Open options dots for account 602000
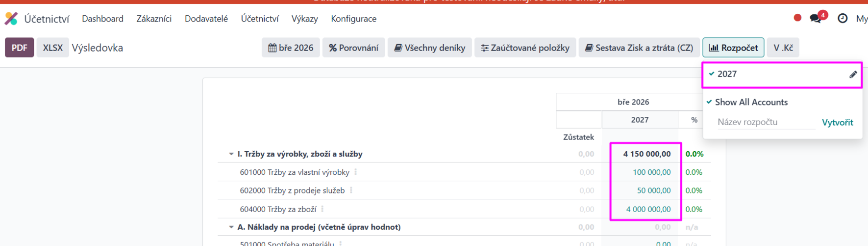 (351, 190)
